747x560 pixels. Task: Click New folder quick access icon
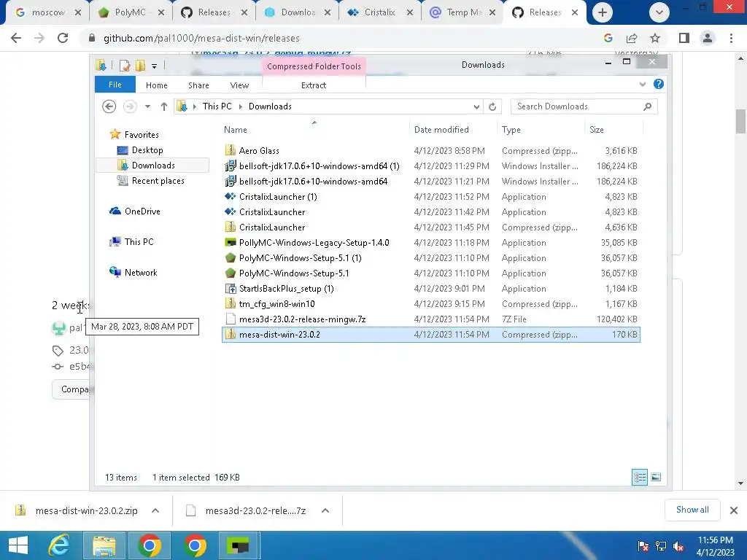[x=140, y=66]
